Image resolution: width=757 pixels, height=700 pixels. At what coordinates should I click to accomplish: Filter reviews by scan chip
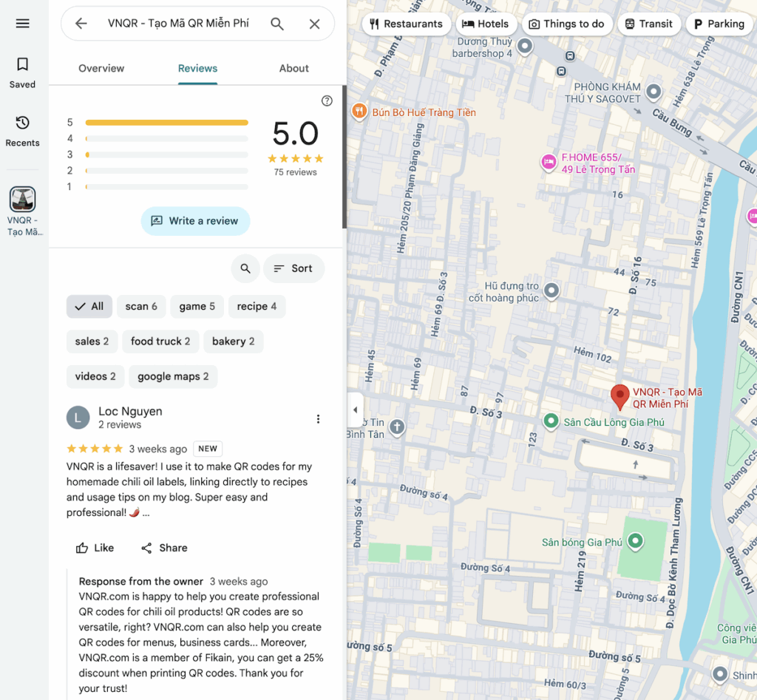141,307
